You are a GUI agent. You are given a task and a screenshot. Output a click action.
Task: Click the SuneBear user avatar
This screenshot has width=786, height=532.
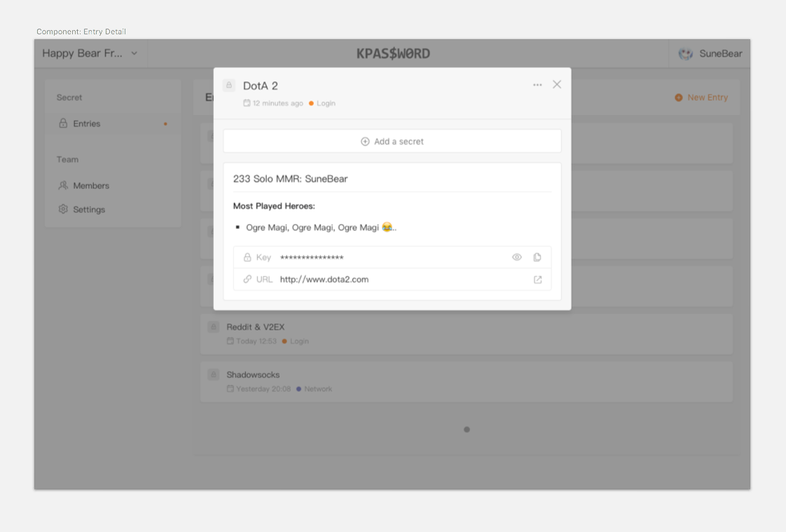pyautogui.click(x=686, y=54)
